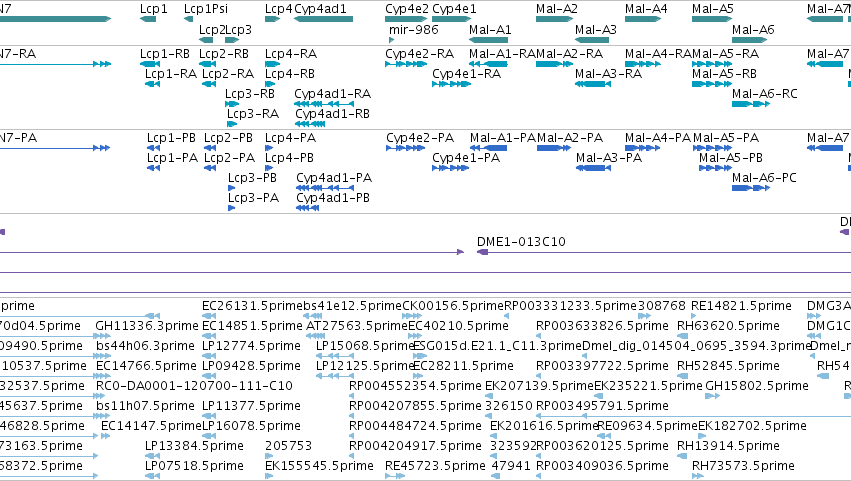Click transcript Cyp4ad1-RA
The width and height of the screenshot is (851, 481).
click(x=324, y=104)
